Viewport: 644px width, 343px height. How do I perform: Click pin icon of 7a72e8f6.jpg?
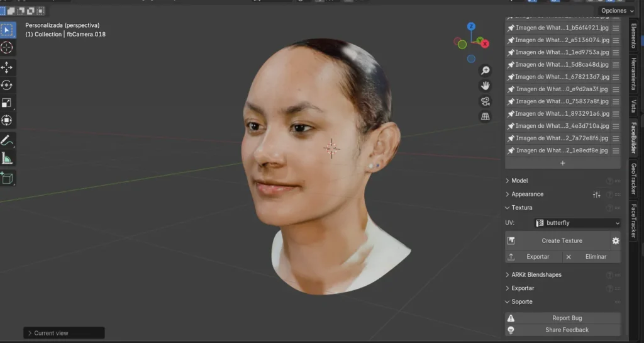[x=511, y=138]
